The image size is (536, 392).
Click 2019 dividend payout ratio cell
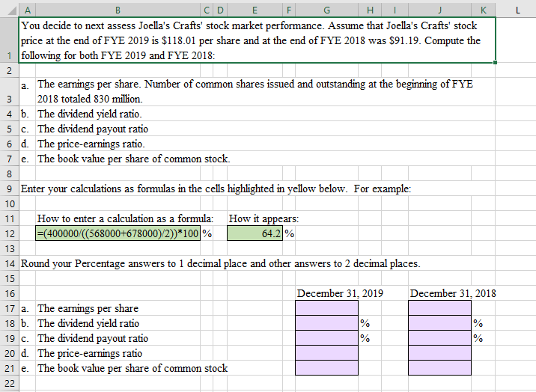point(327,338)
